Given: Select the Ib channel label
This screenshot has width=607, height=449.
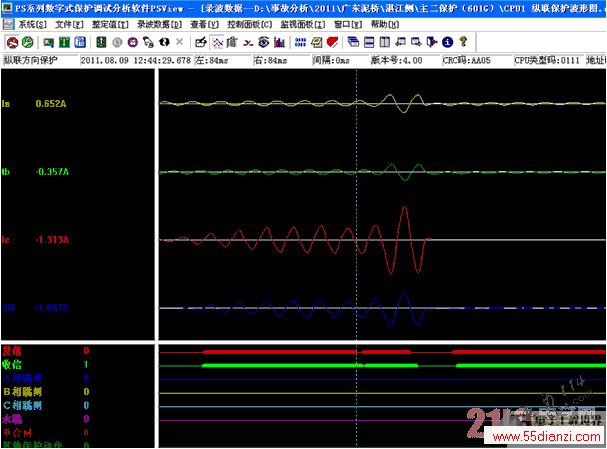Looking at the screenshot, I should 6,172.
